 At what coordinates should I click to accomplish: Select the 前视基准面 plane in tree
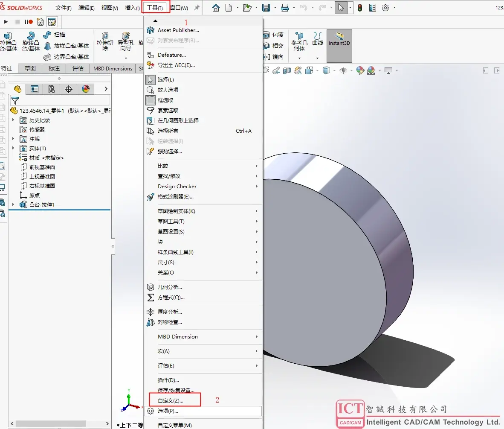[x=38, y=167]
